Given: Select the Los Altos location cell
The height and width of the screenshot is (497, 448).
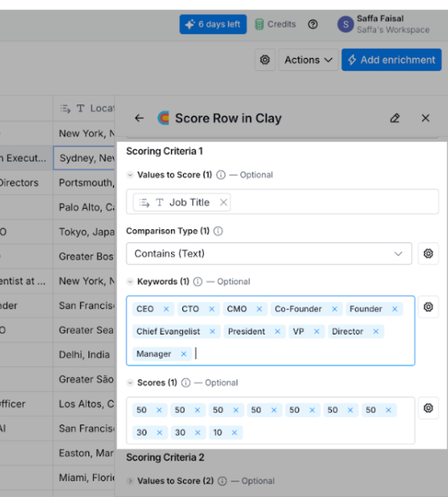Looking at the screenshot, I should (x=84, y=404).
